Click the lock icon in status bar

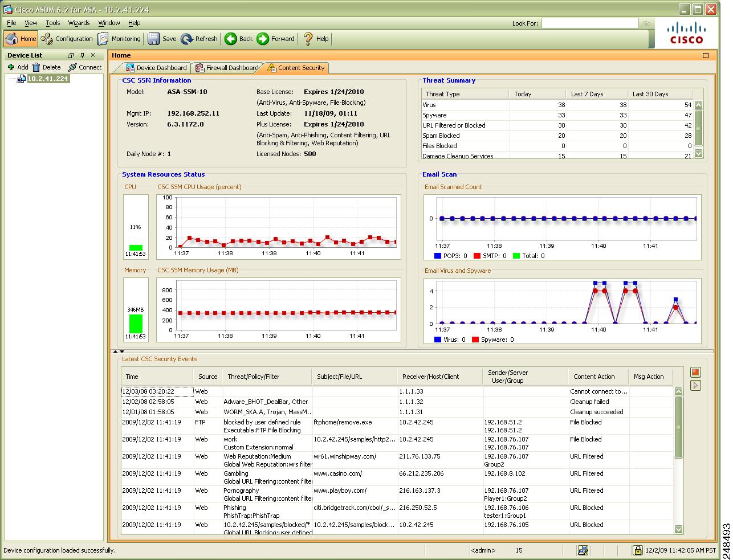coord(638,550)
